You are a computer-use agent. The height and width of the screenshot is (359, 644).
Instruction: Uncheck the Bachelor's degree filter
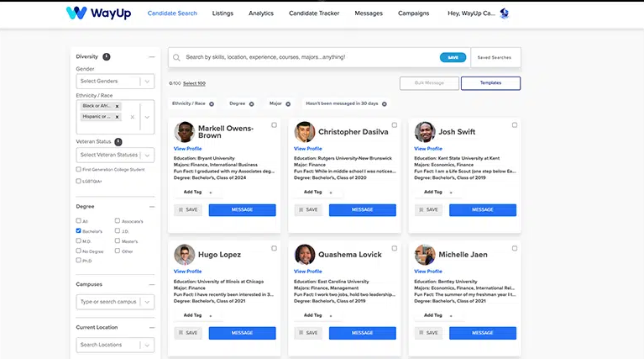(78, 230)
